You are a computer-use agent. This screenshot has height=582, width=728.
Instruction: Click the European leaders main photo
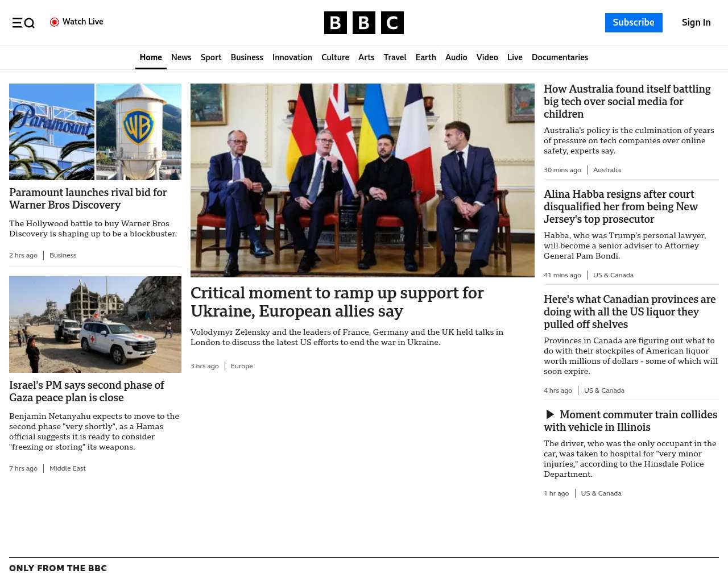[x=362, y=180]
